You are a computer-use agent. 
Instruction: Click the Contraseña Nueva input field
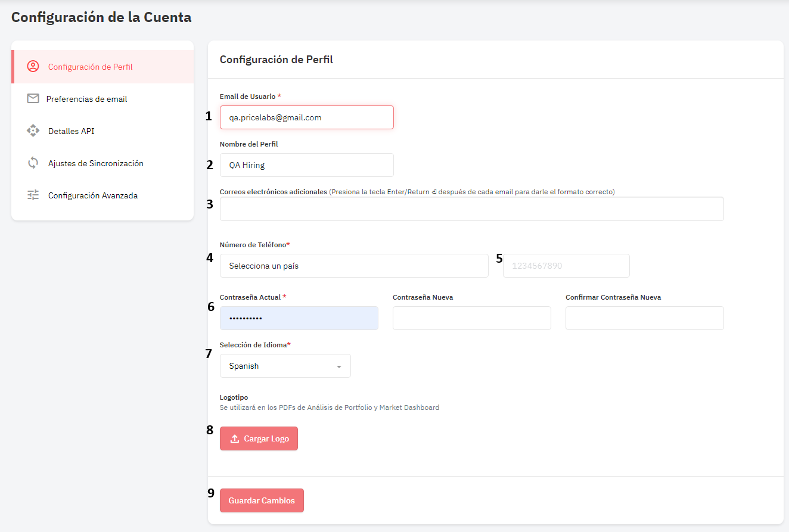coord(471,318)
